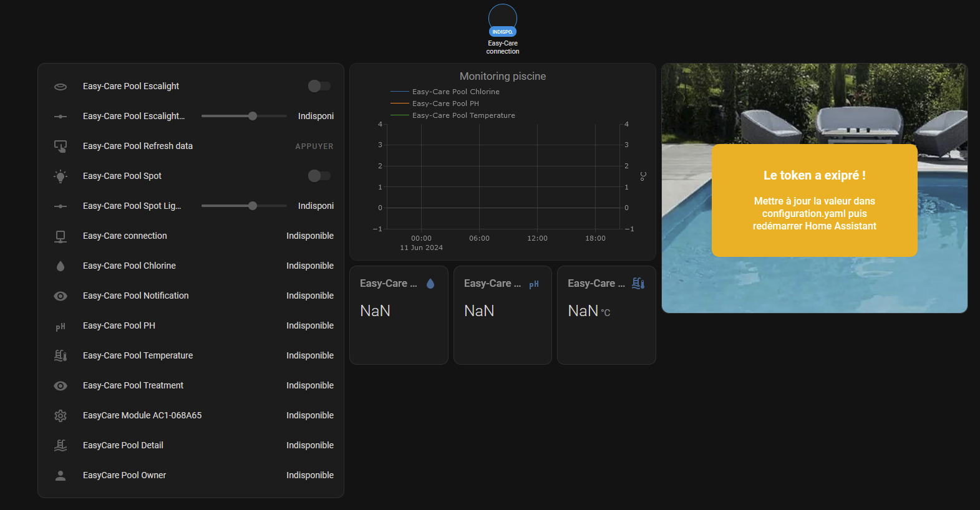980x510 pixels.
Task: Click the Easy-Care Pool Escalight lamp icon
Action: point(61,87)
